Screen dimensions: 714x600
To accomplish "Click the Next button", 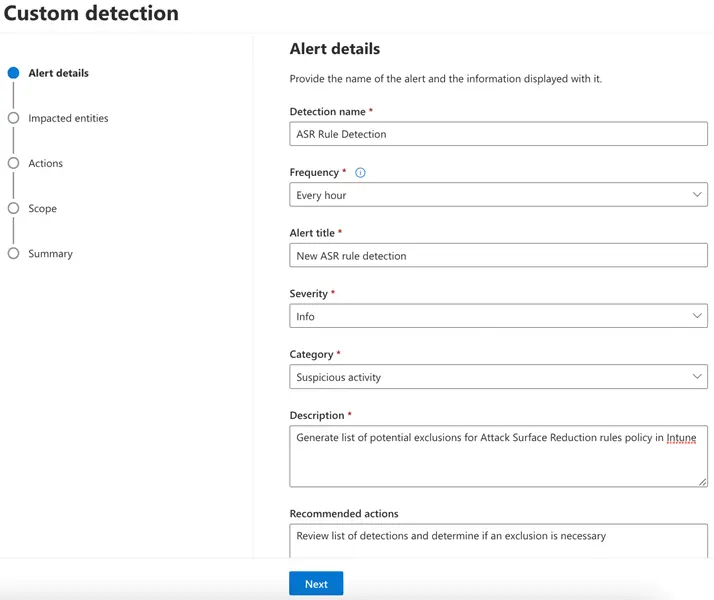I will tap(316, 584).
